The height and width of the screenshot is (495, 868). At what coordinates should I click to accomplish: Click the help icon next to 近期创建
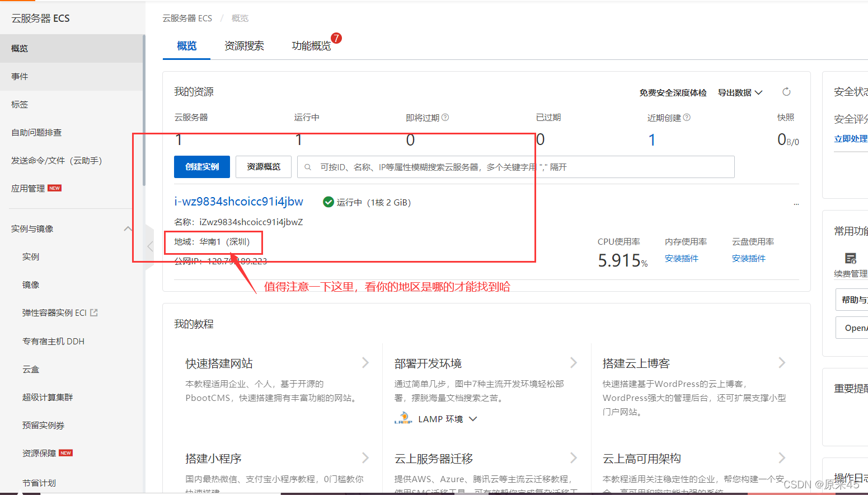click(x=687, y=118)
